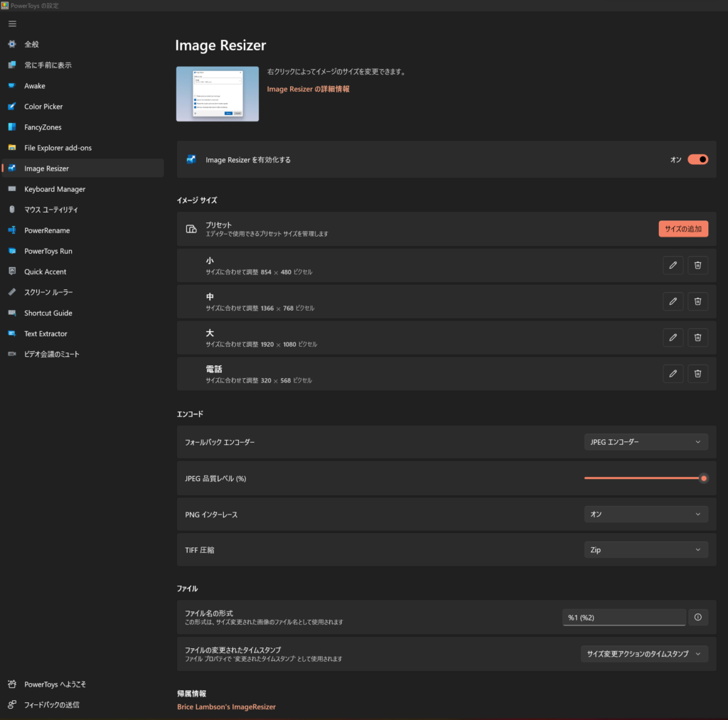Delete the 中 preset with trash icon
The image size is (728, 720).
(697, 301)
